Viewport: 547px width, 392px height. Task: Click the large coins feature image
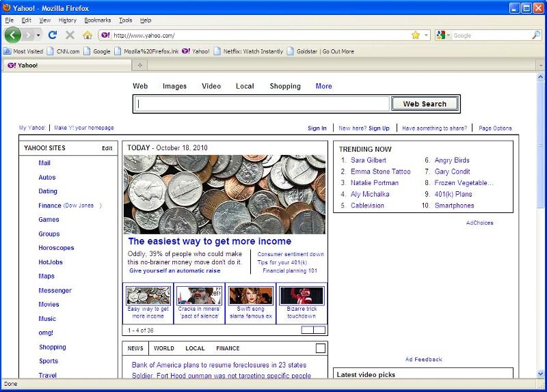tap(225, 195)
